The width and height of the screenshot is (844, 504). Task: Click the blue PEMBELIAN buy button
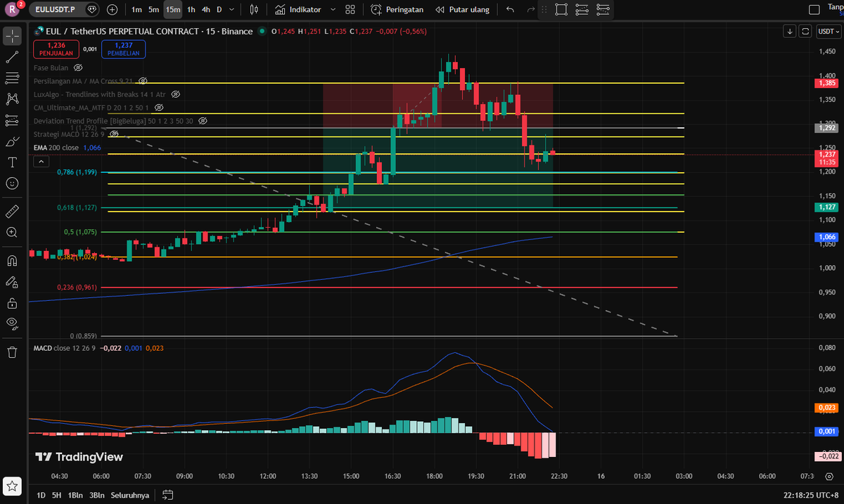(124, 49)
